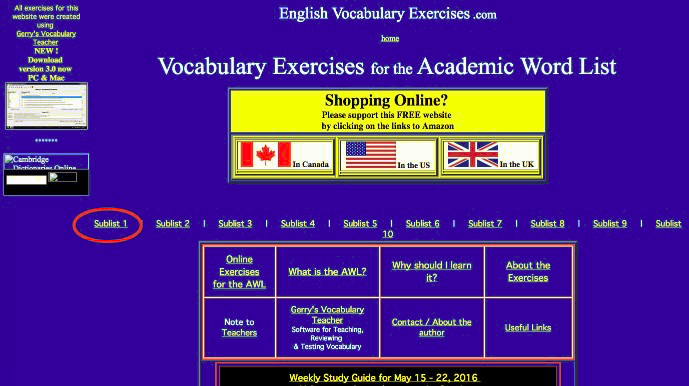Open the Sublist 4 link
The width and height of the screenshot is (689, 386).
tap(298, 223)
